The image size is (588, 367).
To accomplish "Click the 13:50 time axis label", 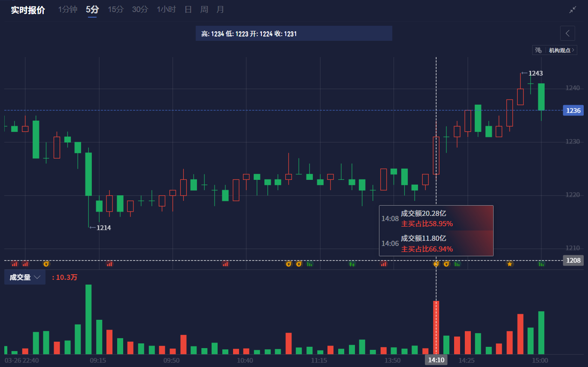I will pyautogui.click(x=392, y=360).
